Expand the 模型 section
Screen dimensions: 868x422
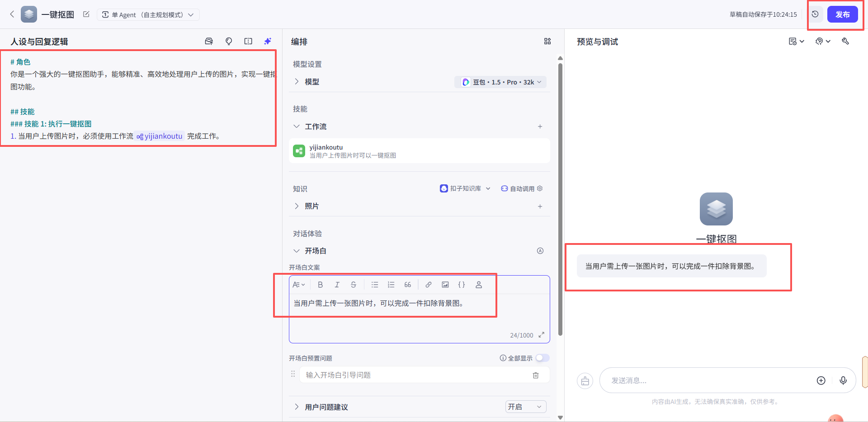[297, 82]
